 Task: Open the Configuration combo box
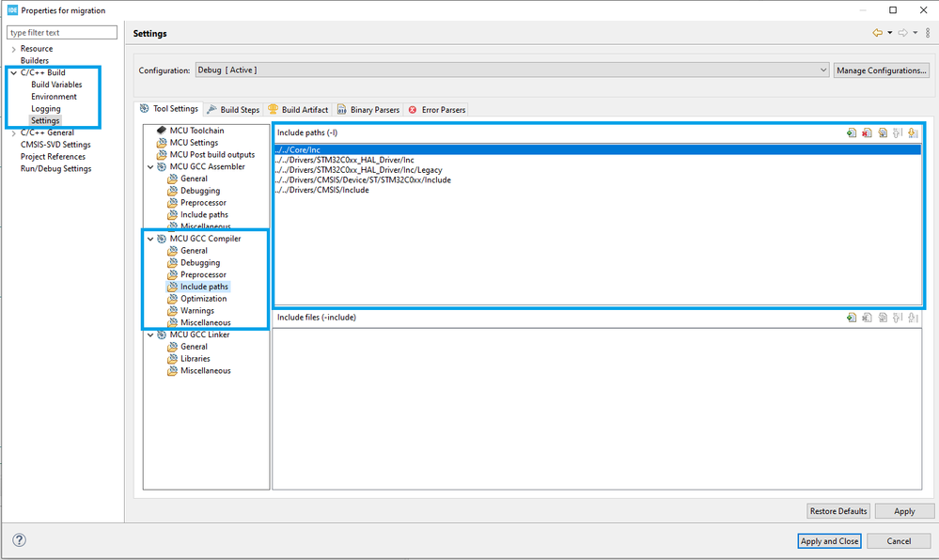[x=512, y=70]
